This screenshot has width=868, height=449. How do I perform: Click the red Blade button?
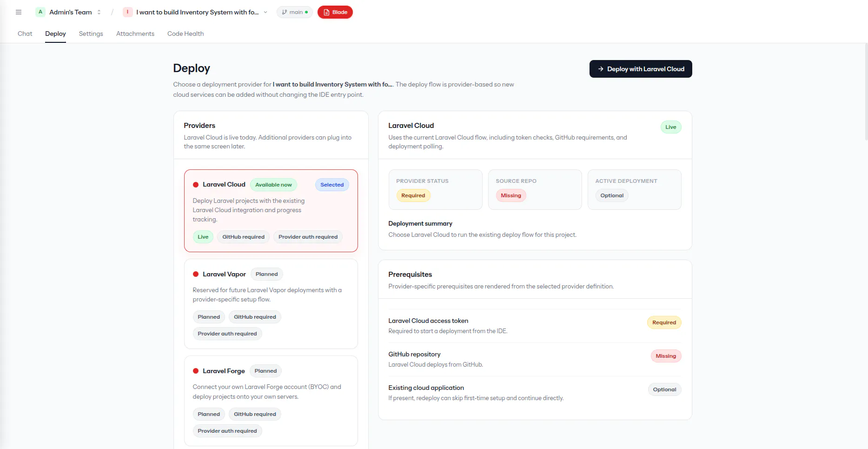(x=335, y=12)
